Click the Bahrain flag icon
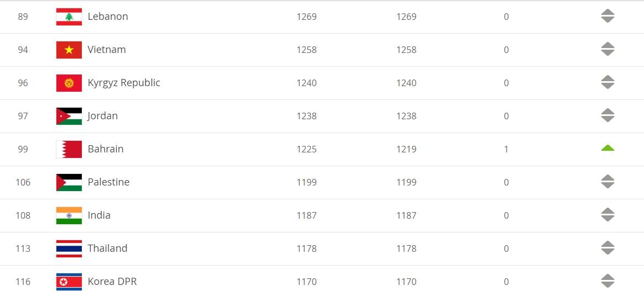Viewport: 644px width, 291px height. [69, 149]
